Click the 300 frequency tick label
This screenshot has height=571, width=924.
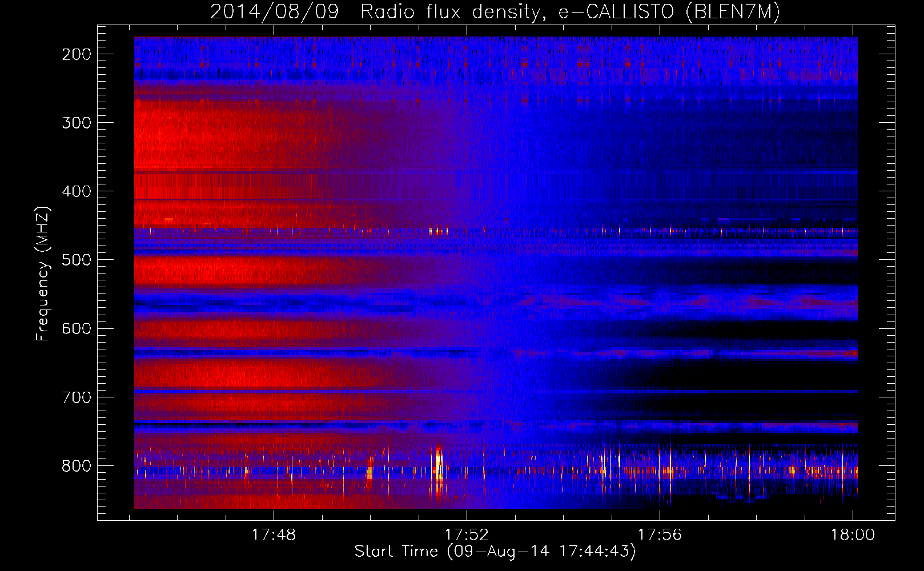[77, 123]
